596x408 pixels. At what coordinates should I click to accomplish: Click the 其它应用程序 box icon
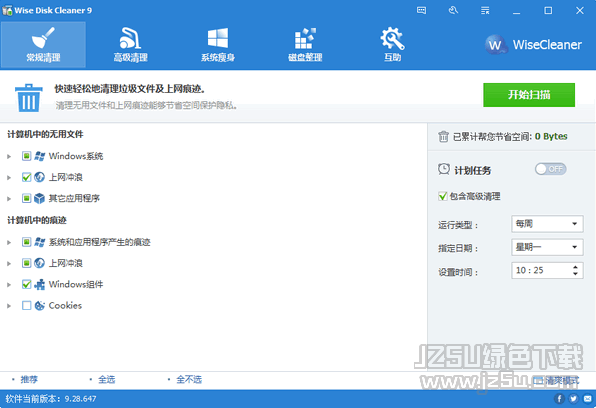click(x=40, y=198)
